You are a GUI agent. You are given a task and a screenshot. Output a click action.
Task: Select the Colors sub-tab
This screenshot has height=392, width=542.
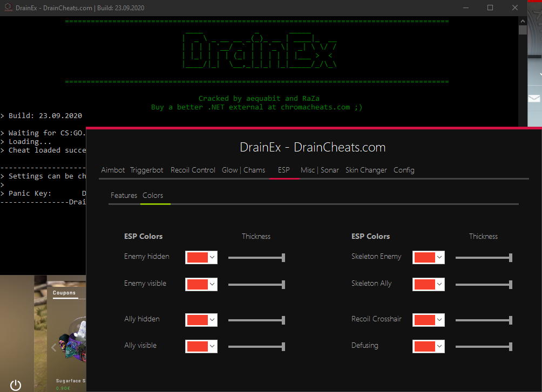153,196
